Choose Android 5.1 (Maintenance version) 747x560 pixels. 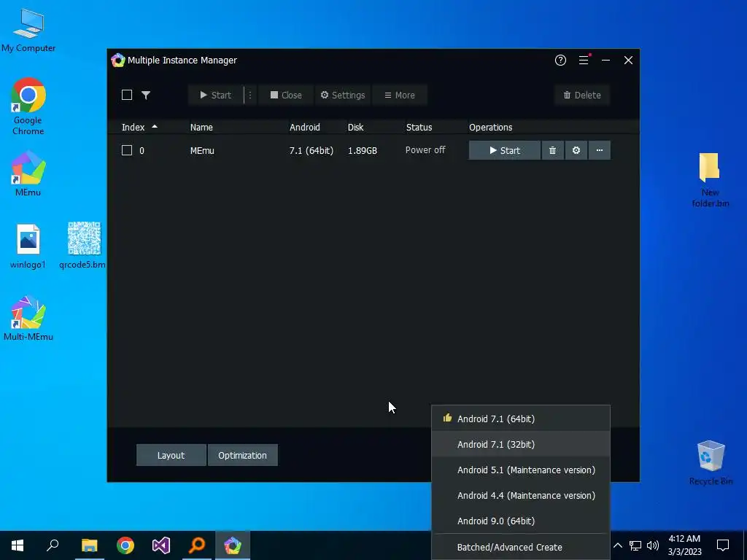[x=521, y=470]
